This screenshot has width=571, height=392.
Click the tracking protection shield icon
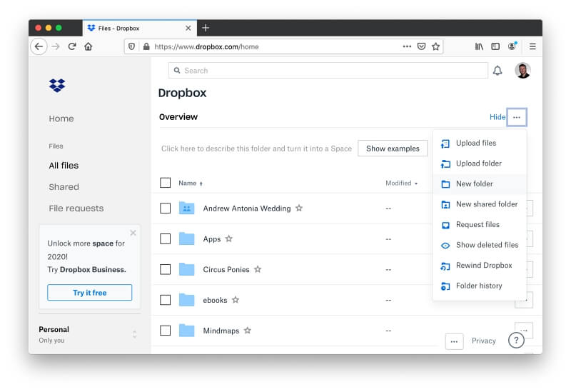pyautogui.click(x=132, y=46)
